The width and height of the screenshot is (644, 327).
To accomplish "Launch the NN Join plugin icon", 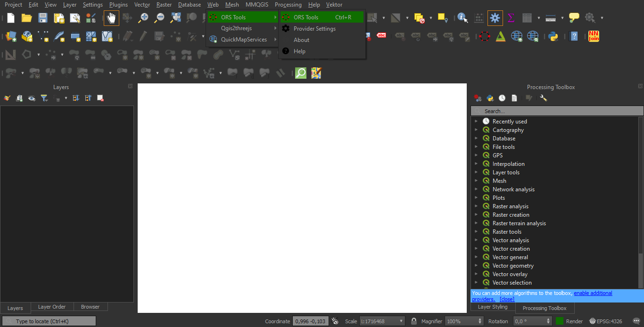I will tap(594, 36).
